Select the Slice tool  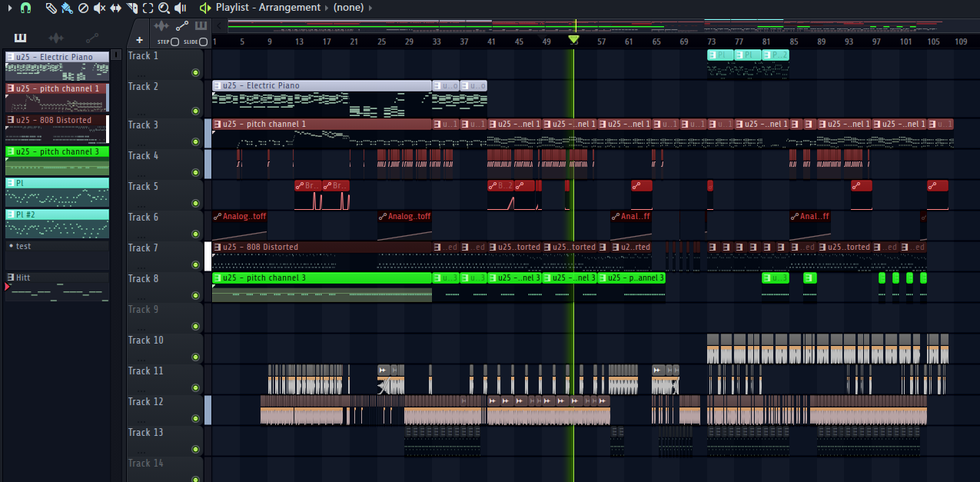[x=131, y=8]
